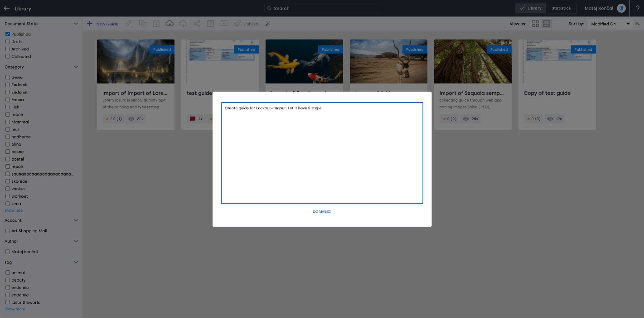Check the beauty tag filter
This screenshot has width=644, height=318.
pyautogui.click(x=8, y=280)
